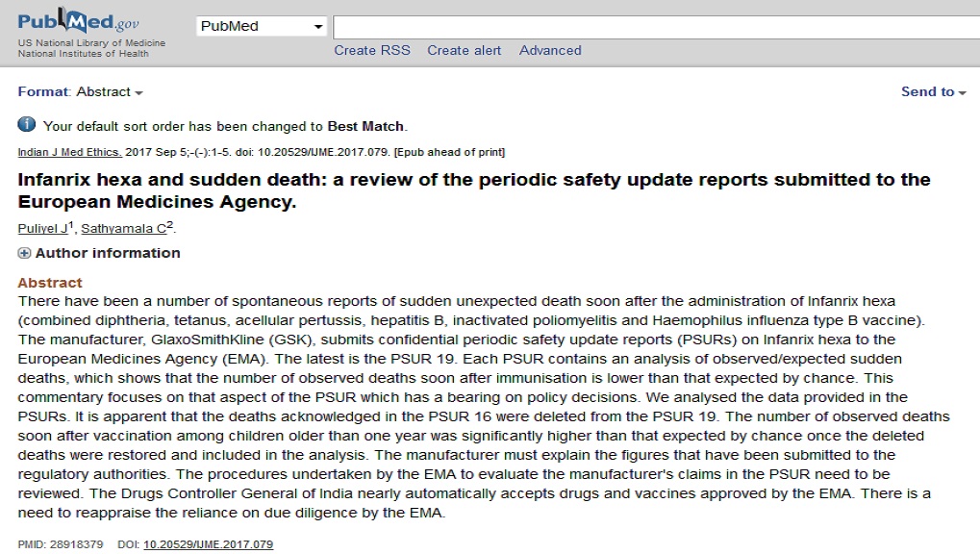Click the blue info icon beside sort notice
The width and height of the screenshot is (980, 554).
coord(26,124)
